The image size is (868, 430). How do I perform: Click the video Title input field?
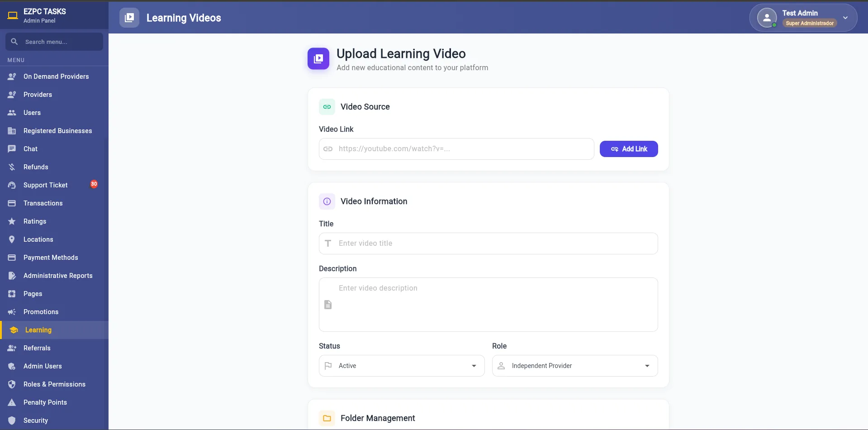pos(489,244)
